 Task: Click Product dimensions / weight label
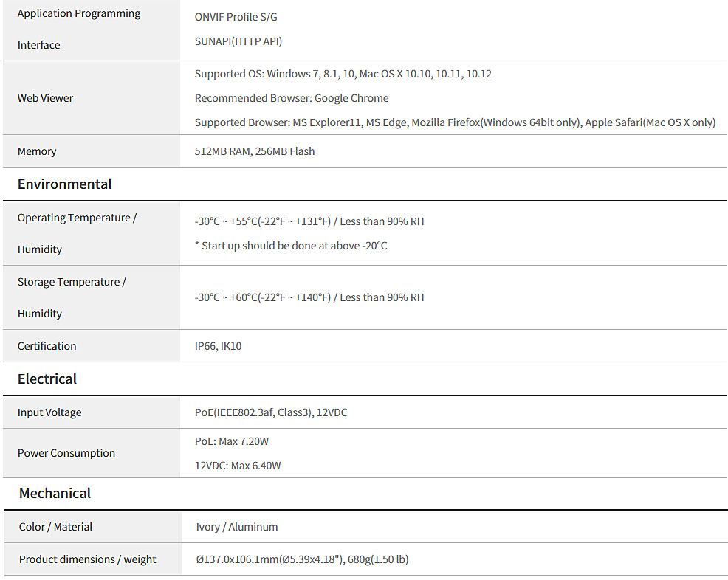pos(87,559)
